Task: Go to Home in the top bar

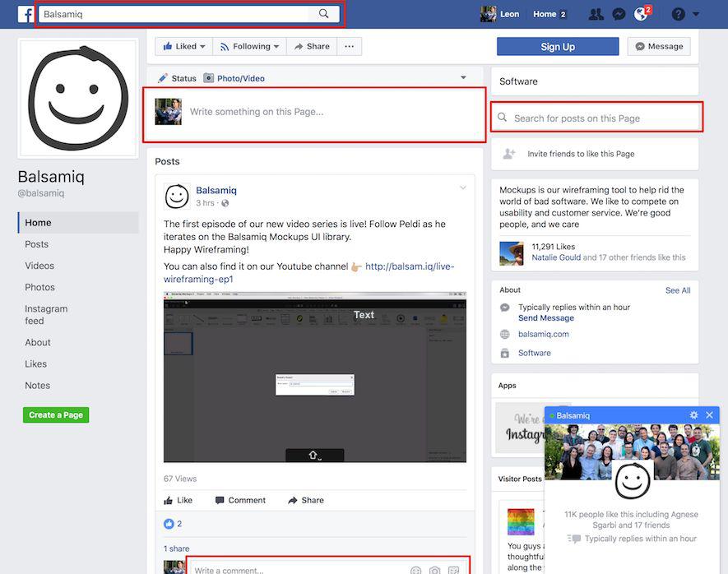Action: [x=545, y=14]
